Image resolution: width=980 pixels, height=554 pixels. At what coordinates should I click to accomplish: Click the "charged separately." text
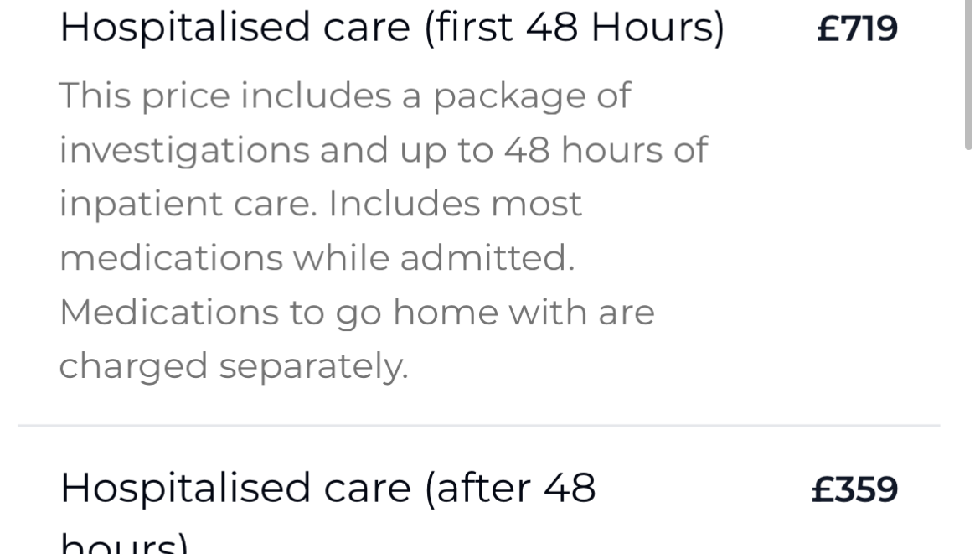[x=233, y=366]
